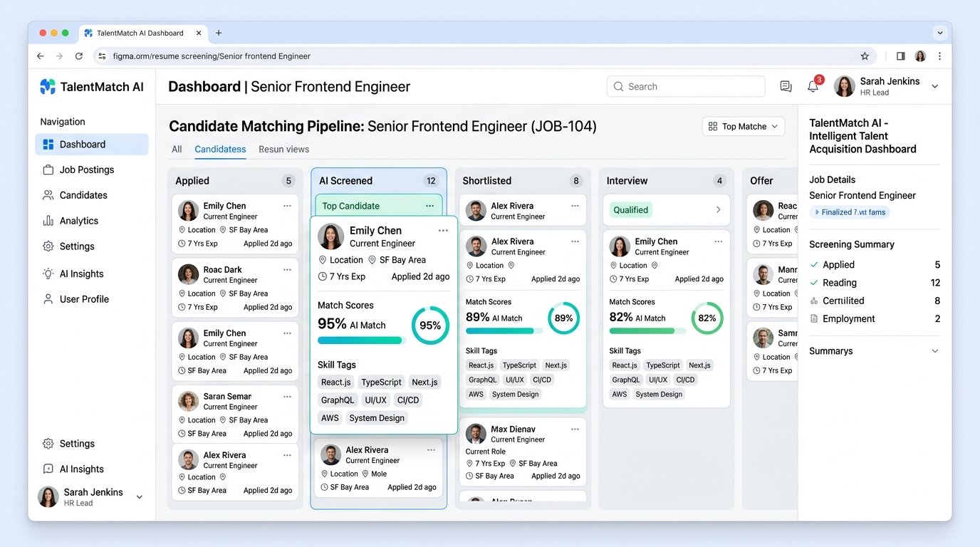Select the All tab
980x547 pixels.
[177, 150]
